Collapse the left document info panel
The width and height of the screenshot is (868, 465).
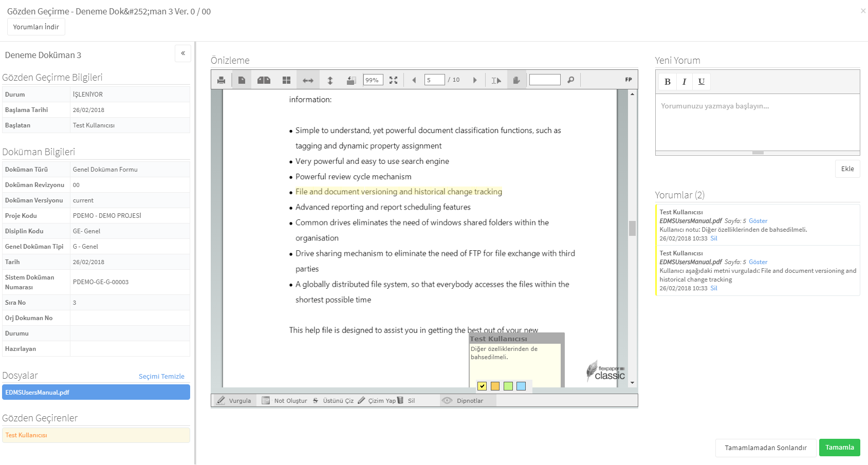(183, 53)
